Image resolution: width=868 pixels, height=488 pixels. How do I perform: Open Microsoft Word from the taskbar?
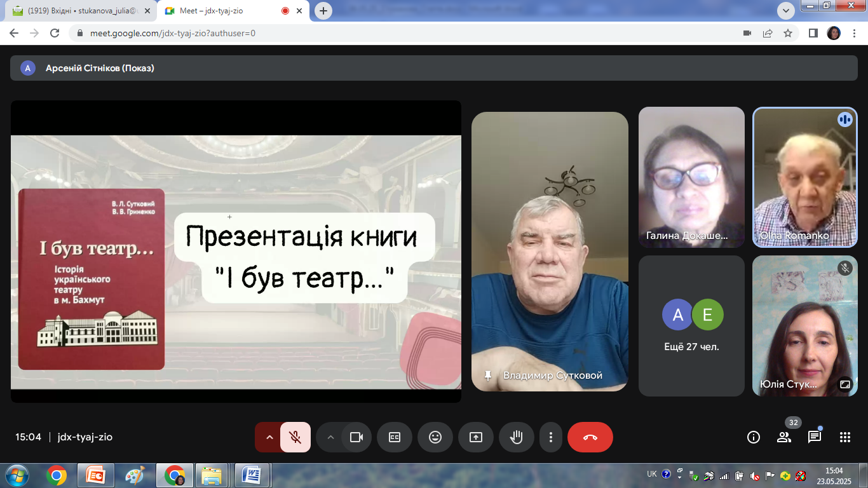pos(252,475)
